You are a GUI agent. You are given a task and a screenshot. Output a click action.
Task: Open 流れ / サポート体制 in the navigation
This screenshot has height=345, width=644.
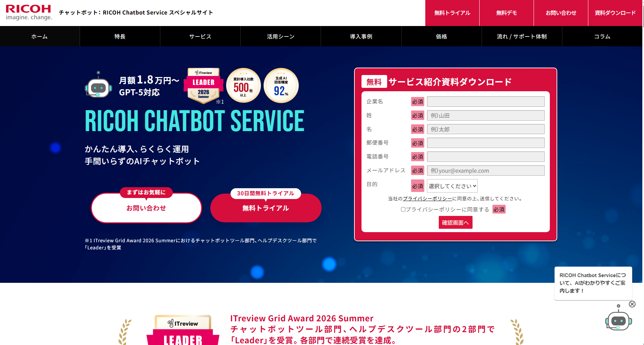pos(522,36)
